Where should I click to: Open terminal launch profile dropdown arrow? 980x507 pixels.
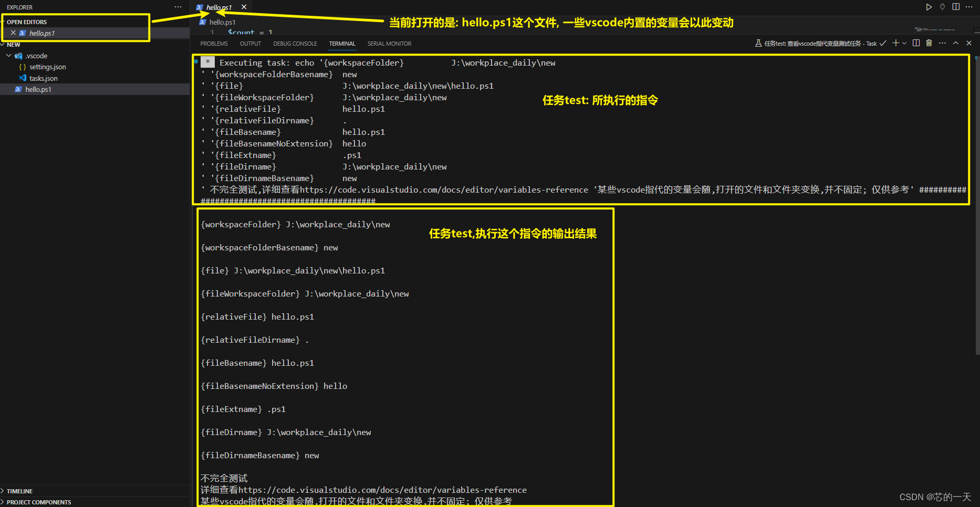(904, 43)
